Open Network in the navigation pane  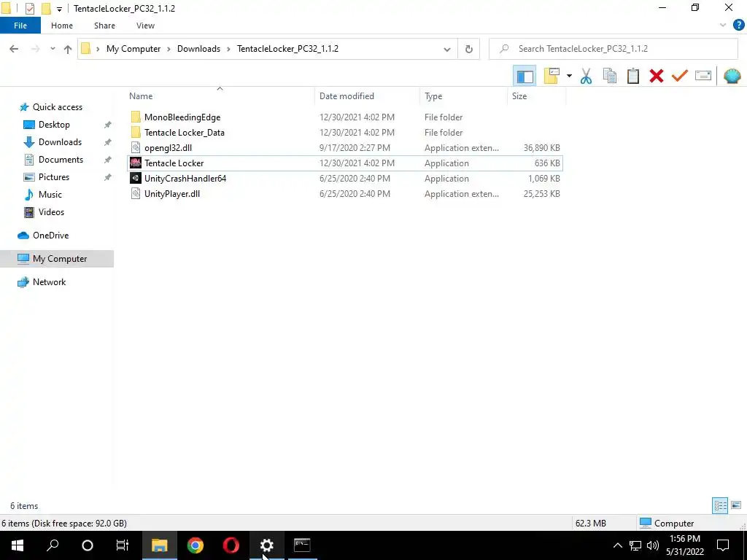(49, 282)
